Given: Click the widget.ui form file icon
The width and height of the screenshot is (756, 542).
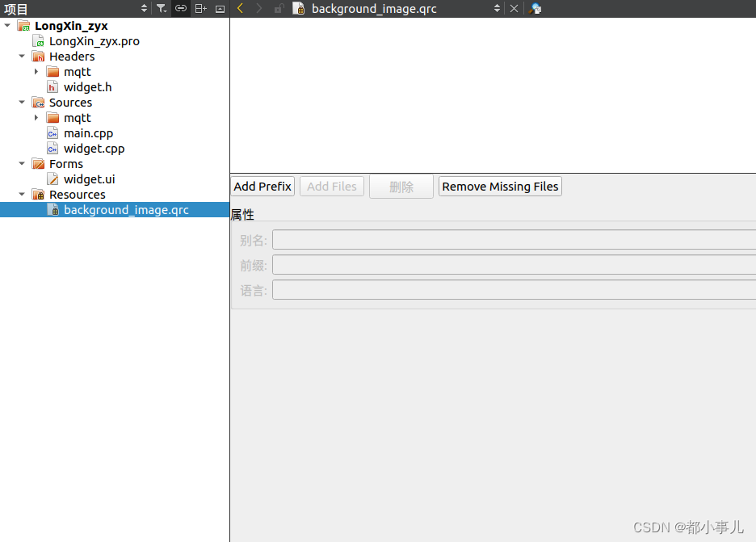Looking at the screenshot, I should click(x=52, y=179).
